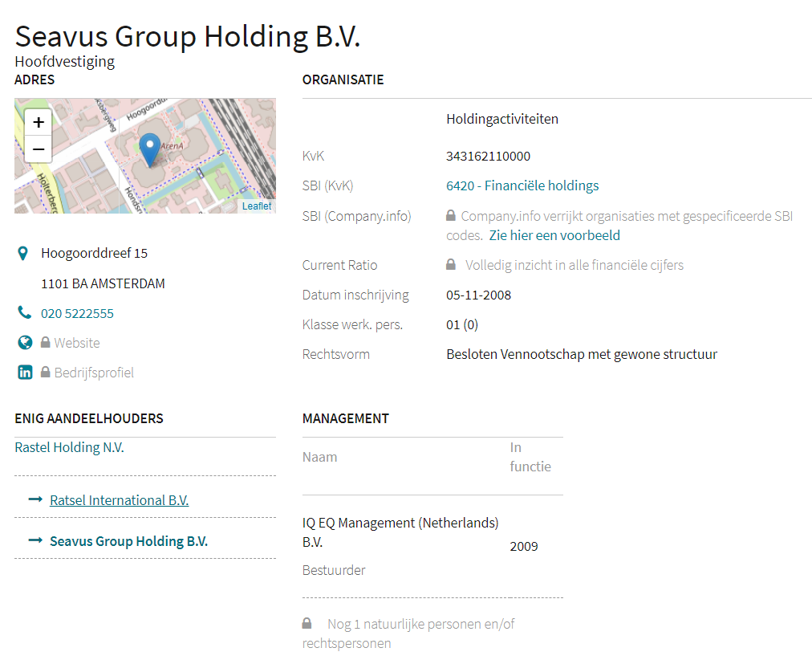Open the locked Website entry
Viewport: 812px width, 660px height.
[x=77, y=343]
